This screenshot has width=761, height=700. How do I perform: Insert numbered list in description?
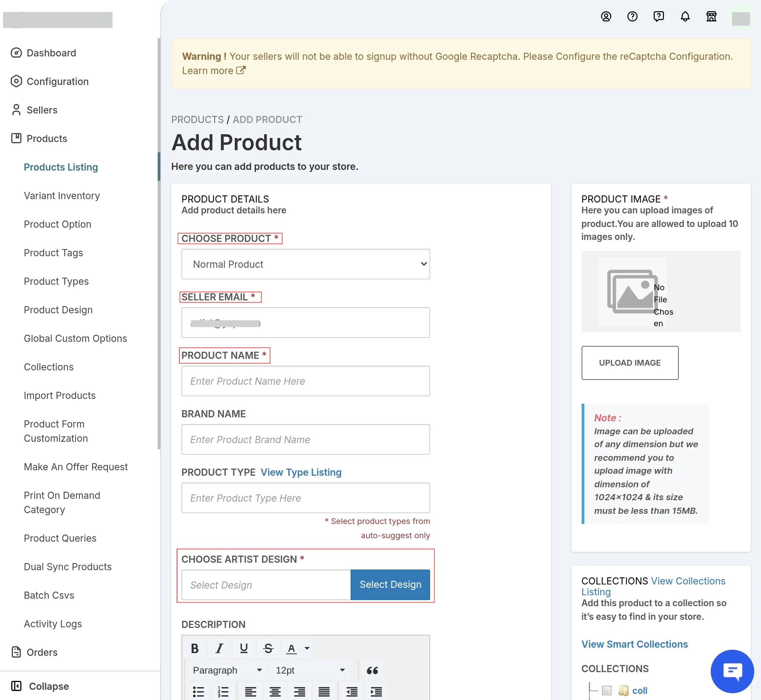(223, 692)
